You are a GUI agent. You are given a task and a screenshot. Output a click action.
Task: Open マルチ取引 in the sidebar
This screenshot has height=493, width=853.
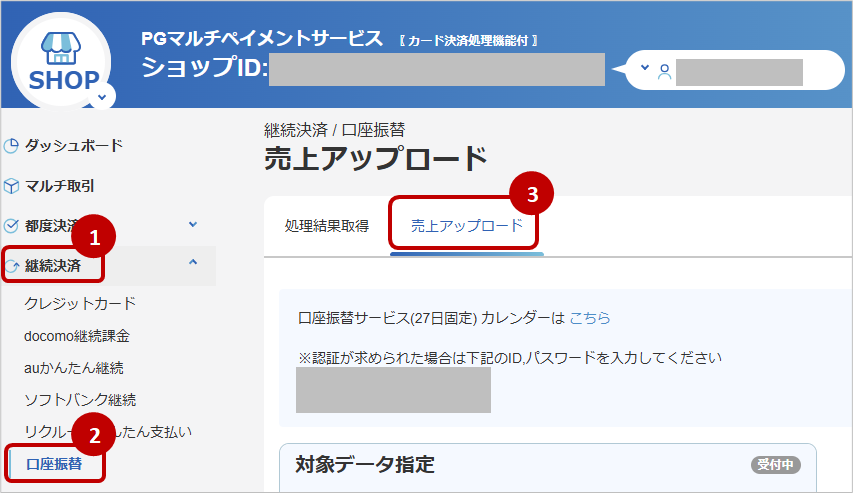point(59,186)
